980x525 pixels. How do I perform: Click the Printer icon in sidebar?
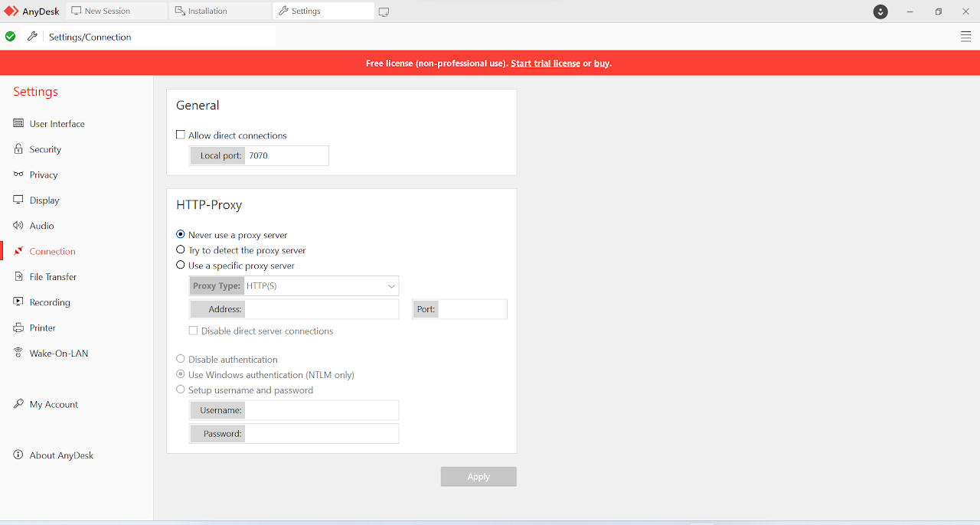[18, 328]
